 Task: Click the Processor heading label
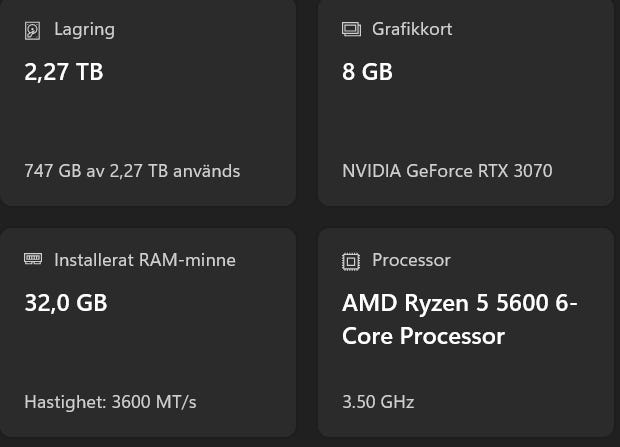pos(411,260)
